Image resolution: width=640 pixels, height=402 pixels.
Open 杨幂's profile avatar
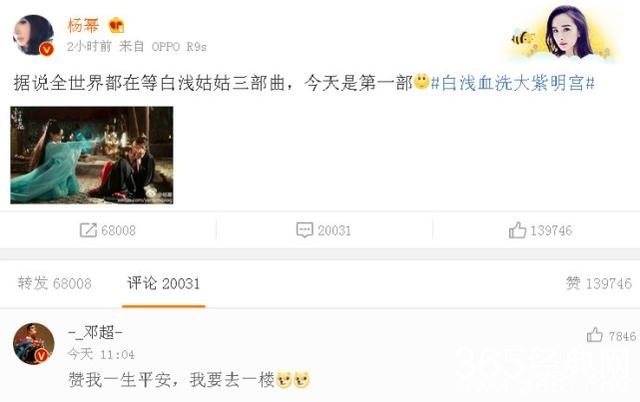(x=33, y=35)
